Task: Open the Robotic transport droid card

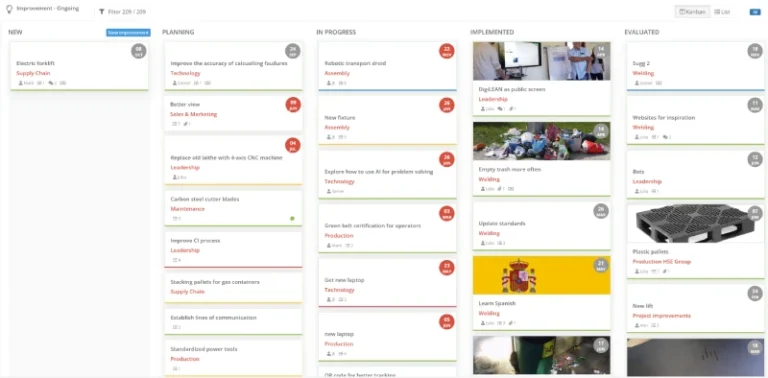Action: [355, 63]
